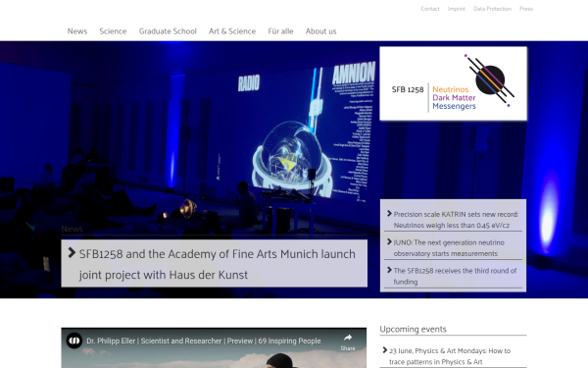Click chevron beside JUNO news item
The height and width of the screenshot is (368, 588).
point(389,241)
